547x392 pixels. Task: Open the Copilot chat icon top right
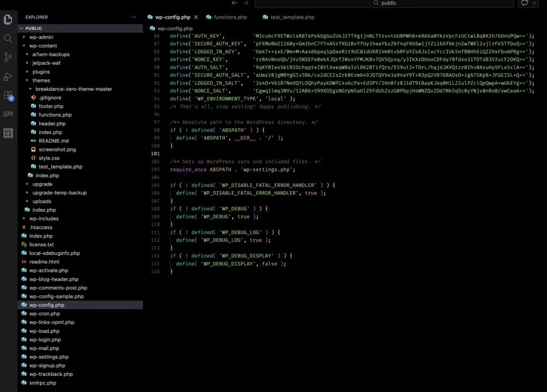tap(524, 3)
